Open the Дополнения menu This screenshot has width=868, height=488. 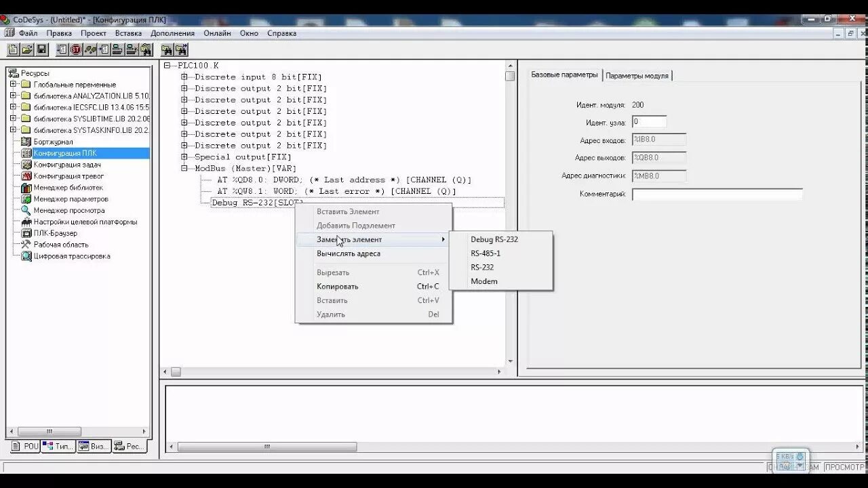coord(172,33)
